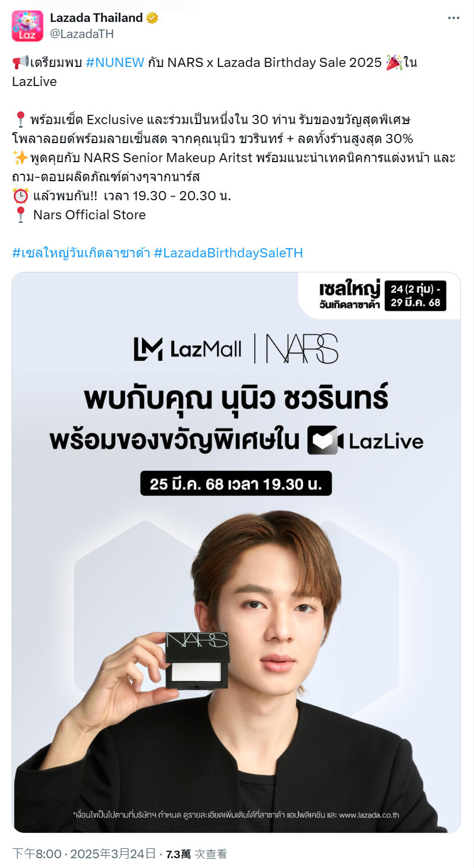The image size is (474, 868).
Task: Click the alarm clock emoji
Action: click(20, 196)
